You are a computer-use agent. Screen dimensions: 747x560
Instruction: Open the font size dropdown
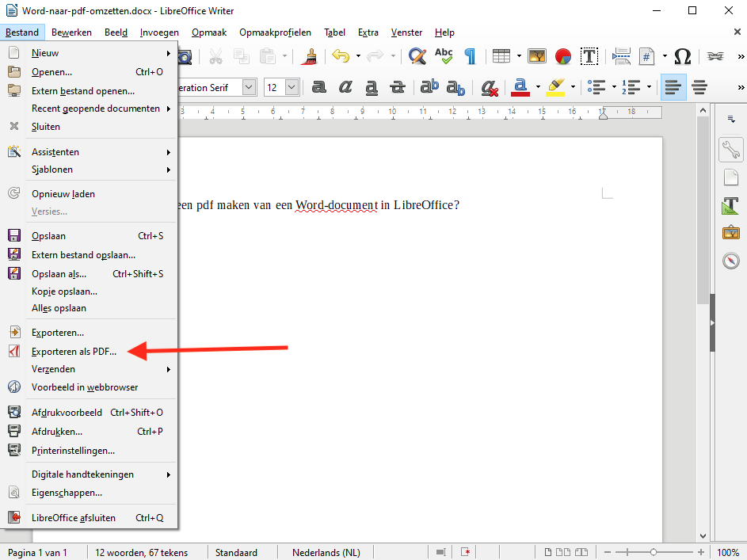point(292,87)
